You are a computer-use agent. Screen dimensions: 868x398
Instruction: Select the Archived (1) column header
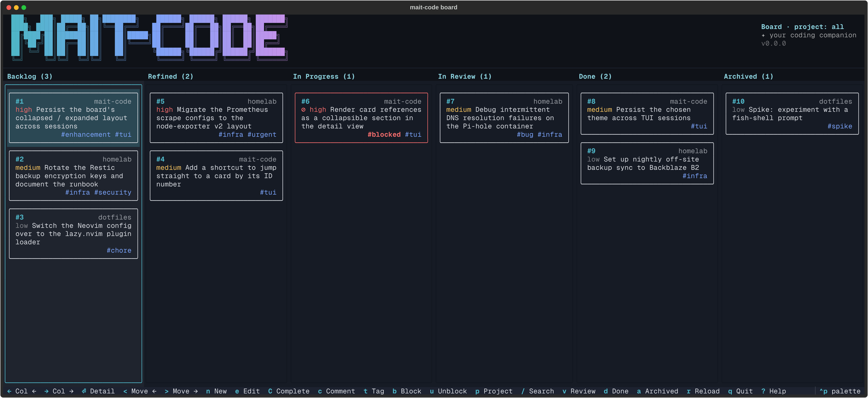(x=748, y=77)
